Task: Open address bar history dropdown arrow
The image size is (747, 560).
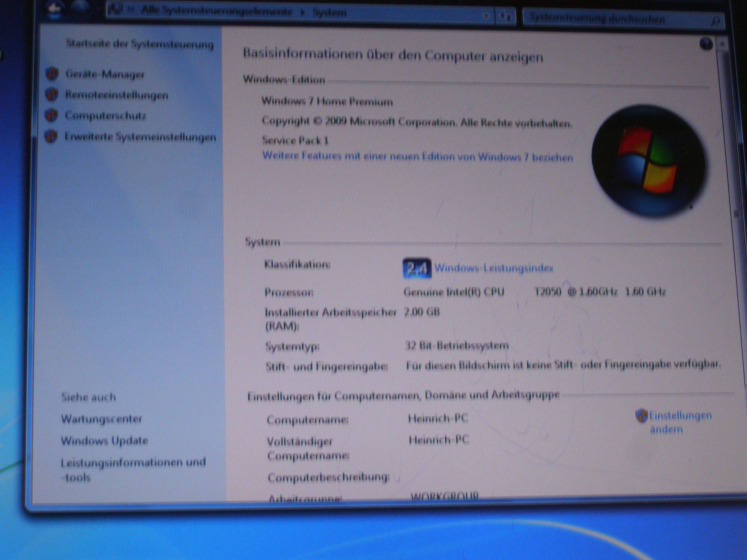Action: [x=486, y=16]
